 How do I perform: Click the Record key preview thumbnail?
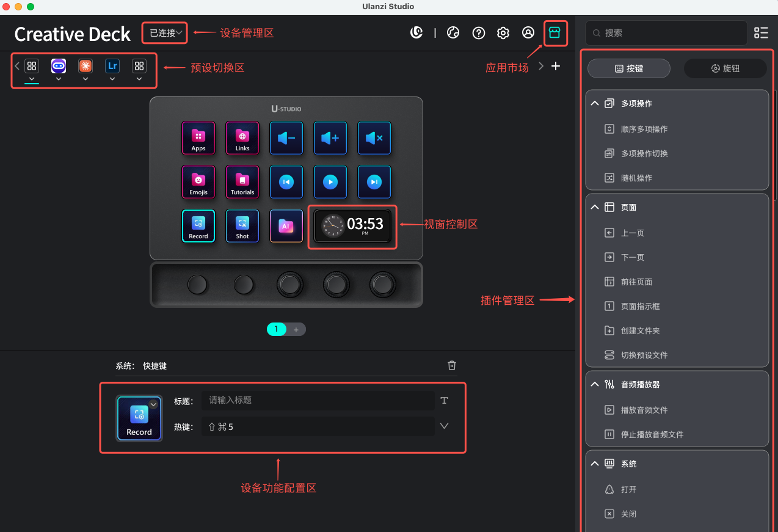139,418
